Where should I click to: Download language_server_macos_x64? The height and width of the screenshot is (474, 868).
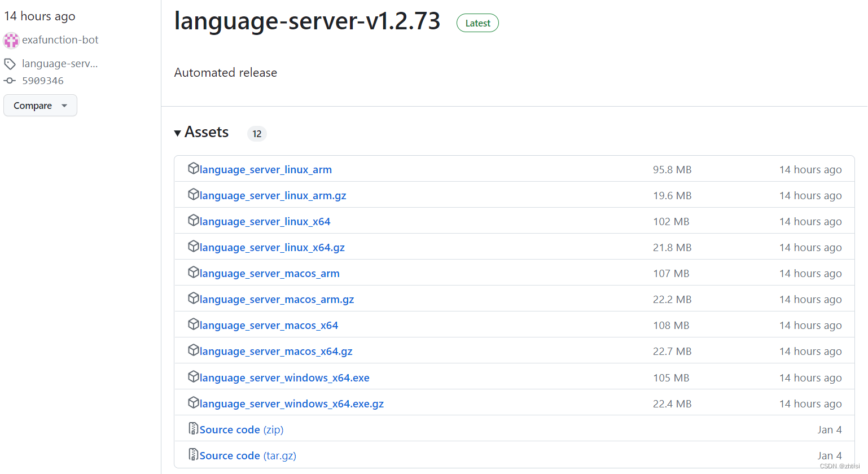[269, 326]
